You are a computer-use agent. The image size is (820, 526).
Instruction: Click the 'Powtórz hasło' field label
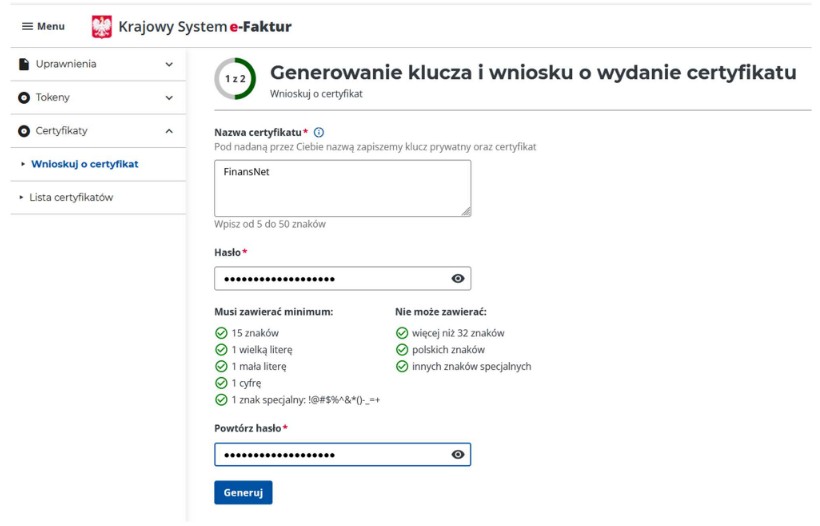(248, 428)
